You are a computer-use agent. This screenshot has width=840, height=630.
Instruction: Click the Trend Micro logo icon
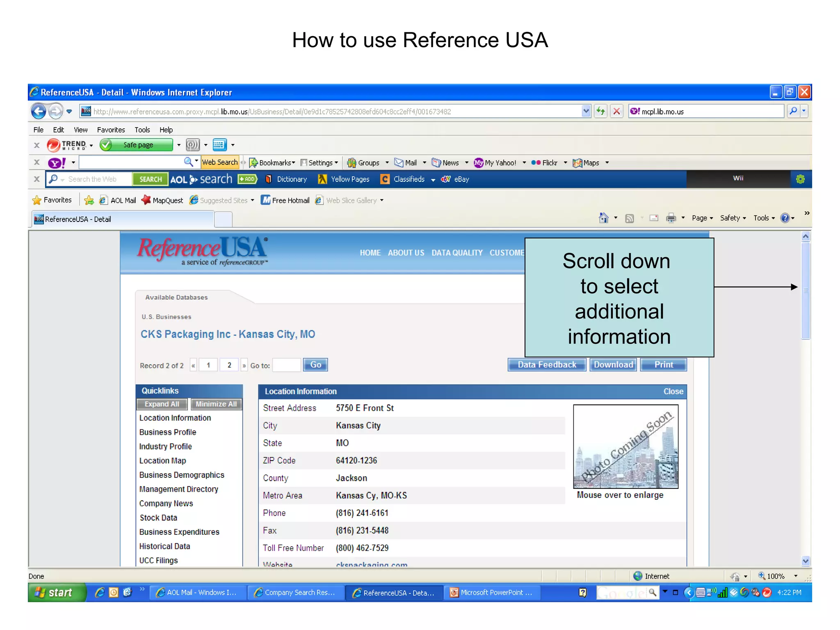click(x=53, y=145)
